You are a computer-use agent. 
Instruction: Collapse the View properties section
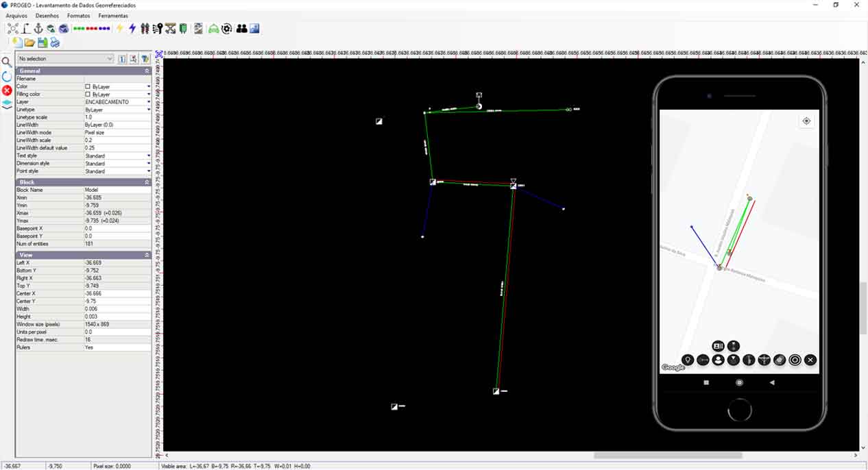click(x=147, y=255)
